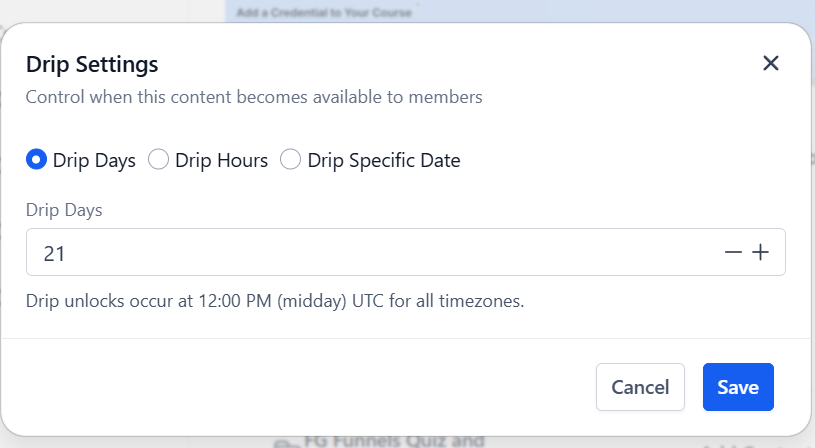Screen dimensions: 815x448
Task: Click the Drip Days field label above the input
Action: (64, 210)
